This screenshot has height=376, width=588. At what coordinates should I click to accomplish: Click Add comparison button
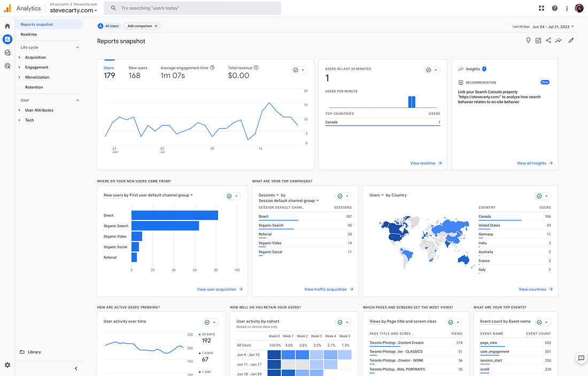click(142, 26)
